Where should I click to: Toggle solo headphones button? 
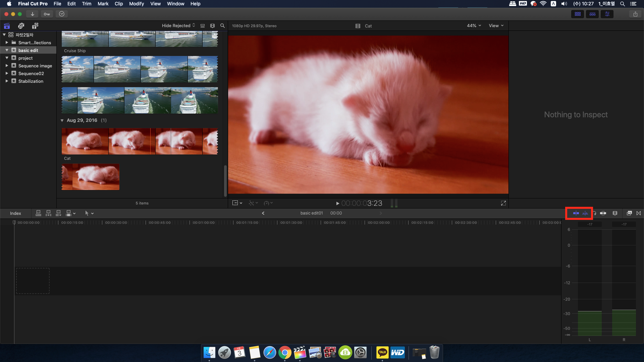(x=594, y=213)
